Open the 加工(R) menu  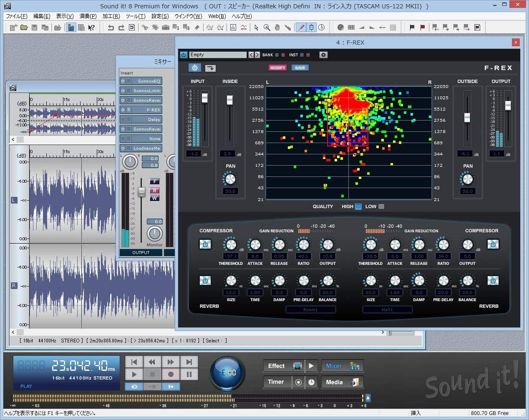[111, 16]
